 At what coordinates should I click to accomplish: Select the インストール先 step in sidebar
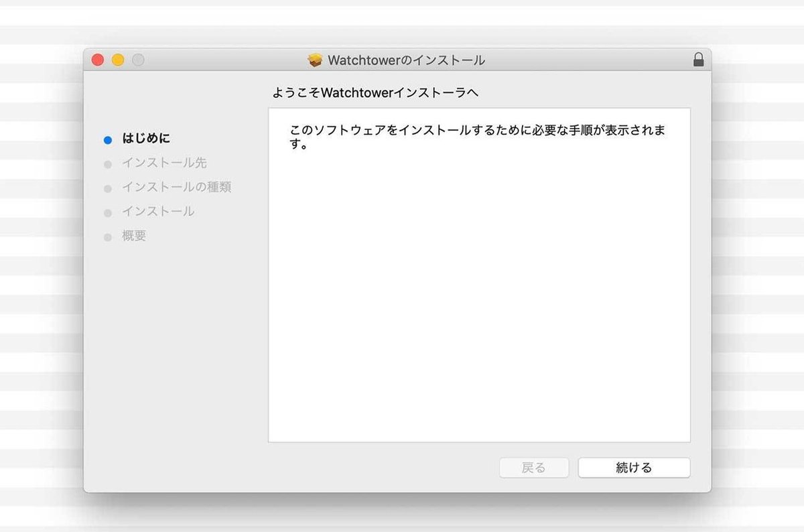click(164, 163)
